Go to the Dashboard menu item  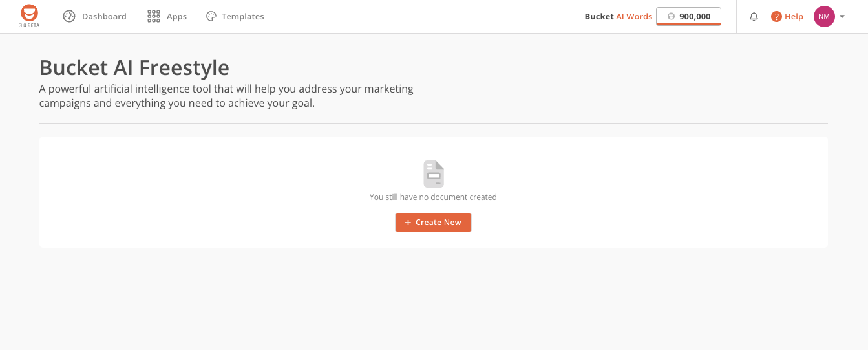[x=104, y=16]
